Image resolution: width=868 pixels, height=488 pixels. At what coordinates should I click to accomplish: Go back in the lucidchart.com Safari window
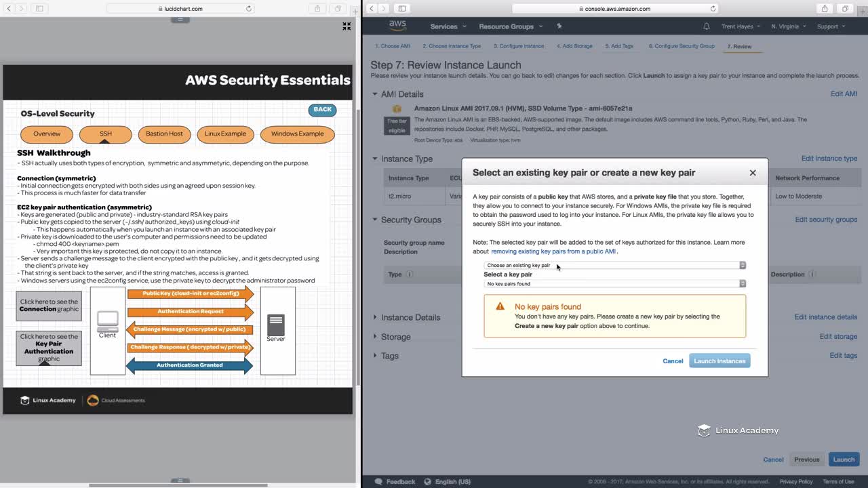(8, 9)
